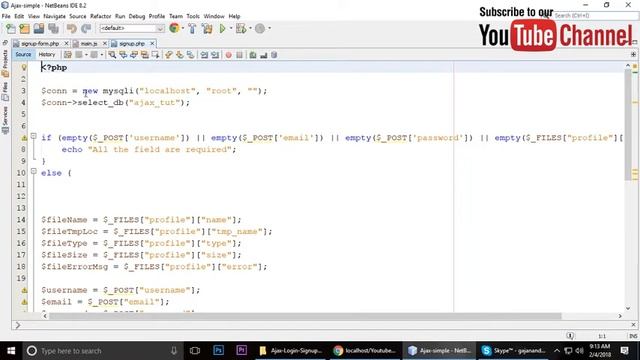Click the warning icon beside the $email line

(24, 302)
